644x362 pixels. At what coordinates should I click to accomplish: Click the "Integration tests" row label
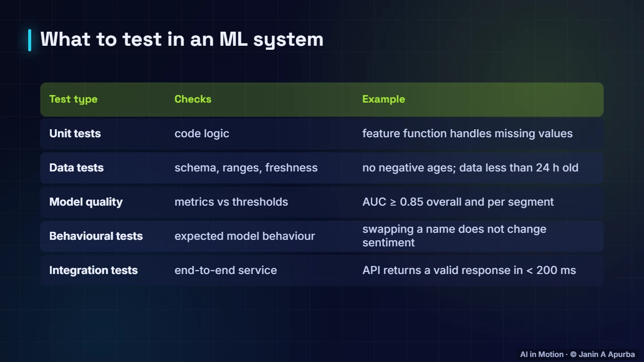point(94,270)
